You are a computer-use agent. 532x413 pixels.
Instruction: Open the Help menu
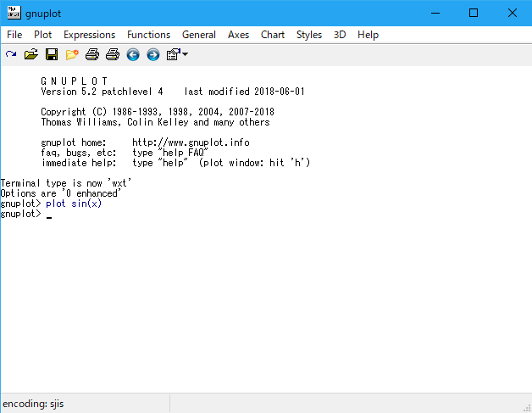[x=369, y=35]
